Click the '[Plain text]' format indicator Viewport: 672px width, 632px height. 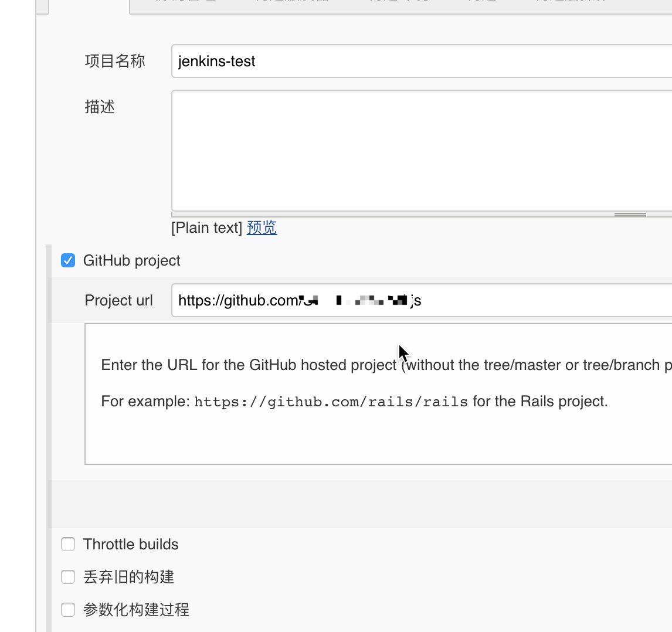206,227
